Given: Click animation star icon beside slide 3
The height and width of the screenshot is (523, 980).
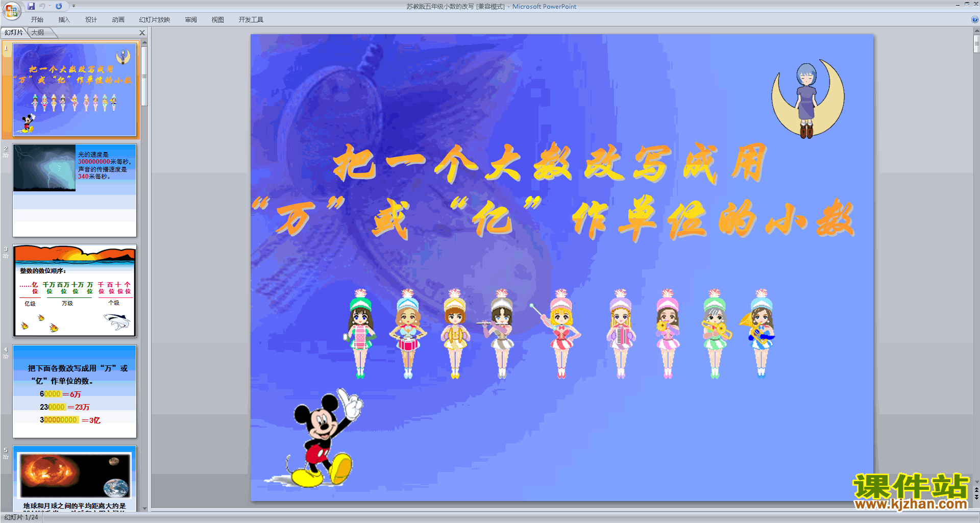Looking at the screenshot, I should coord(6,256).
